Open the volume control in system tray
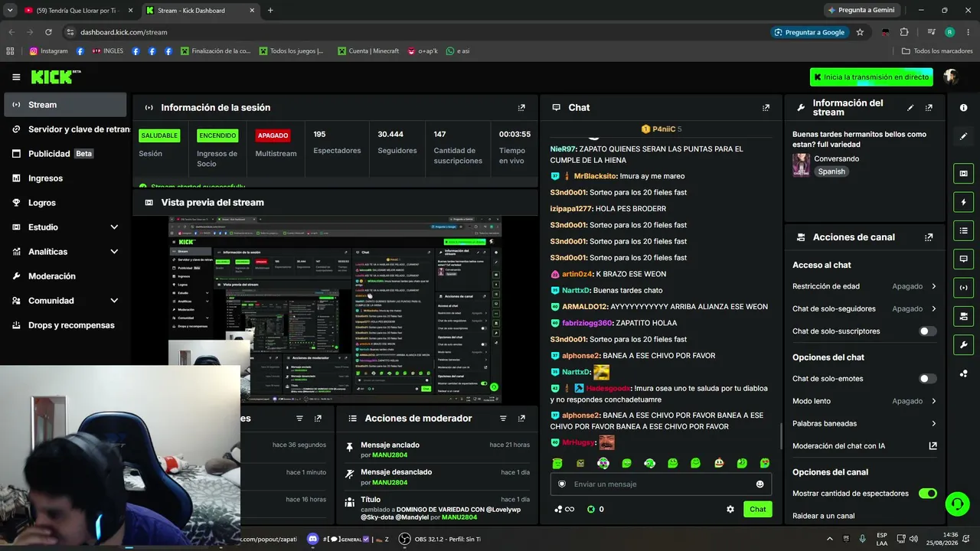 pos(913,539)
